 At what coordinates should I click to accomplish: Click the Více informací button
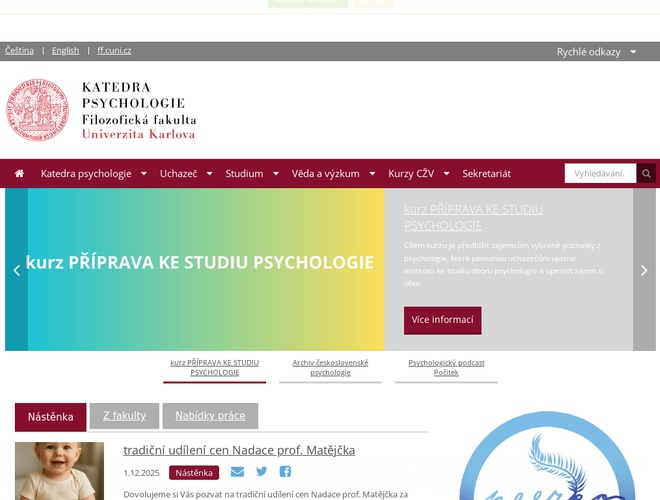pyautogui.click(x=442, y=320)
